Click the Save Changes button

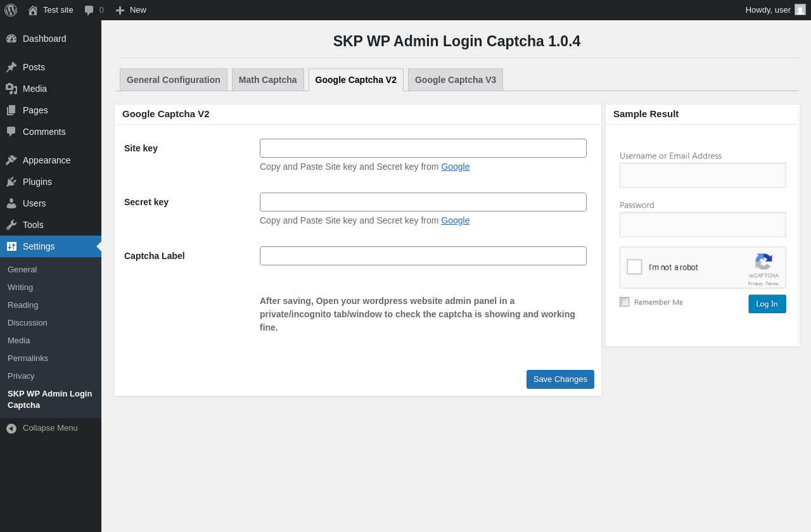point(560,379)
